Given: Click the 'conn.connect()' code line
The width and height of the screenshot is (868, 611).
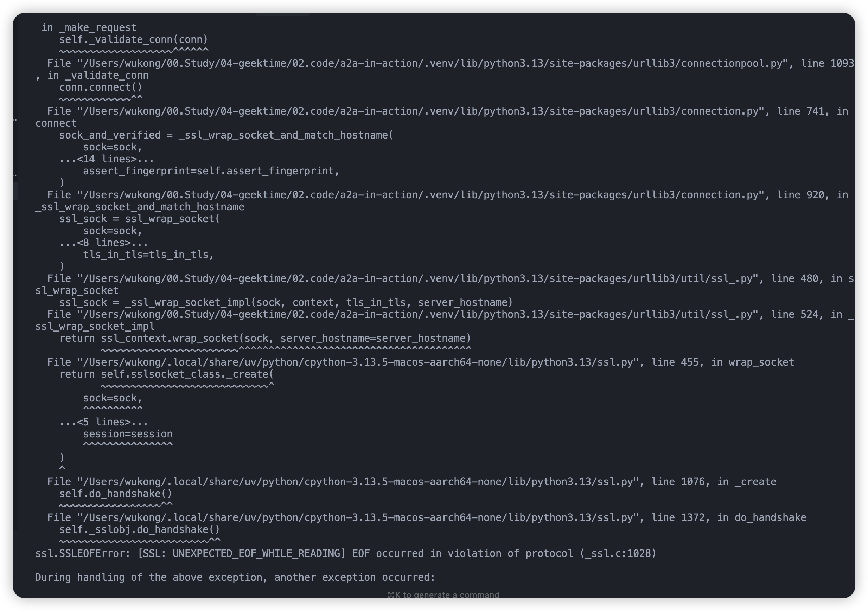Looking at the screenshot, I should pyautogui.click(x=101, y=87).
